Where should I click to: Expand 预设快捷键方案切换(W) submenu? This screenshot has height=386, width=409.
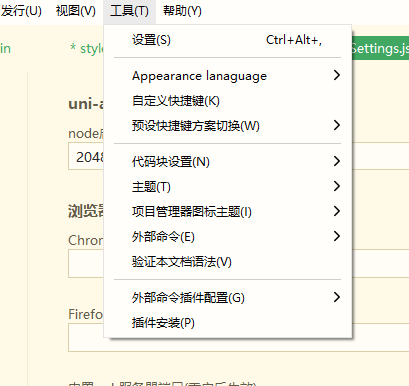227,126
